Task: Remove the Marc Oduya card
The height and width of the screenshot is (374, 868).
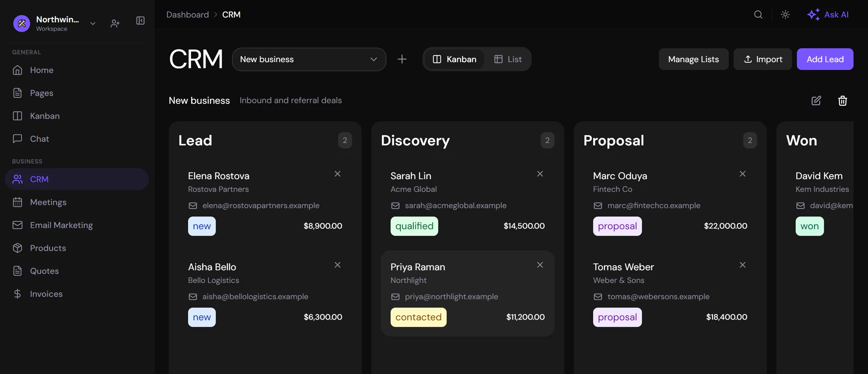Action: coord(743,174)
